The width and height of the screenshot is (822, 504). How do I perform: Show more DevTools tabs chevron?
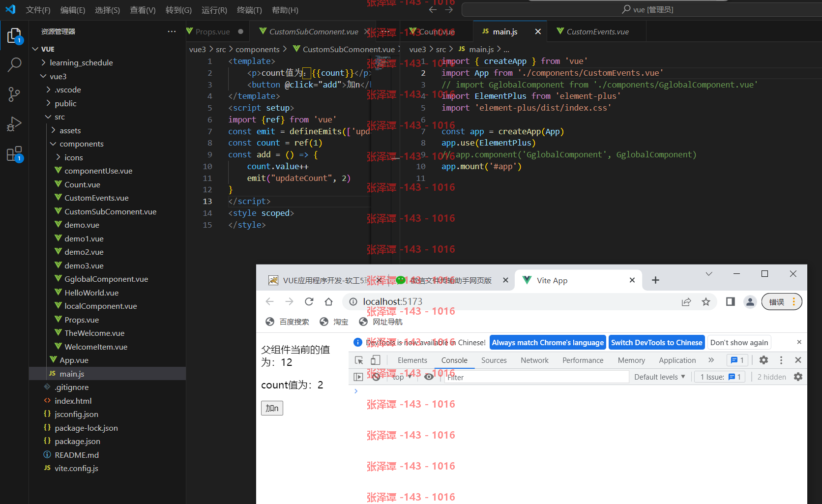click(711, 360)
